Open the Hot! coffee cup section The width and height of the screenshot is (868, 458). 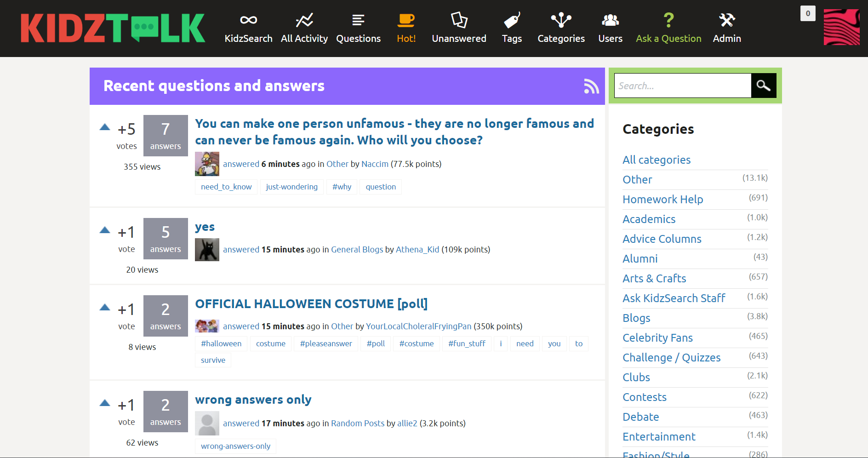[x=406, y=28]
